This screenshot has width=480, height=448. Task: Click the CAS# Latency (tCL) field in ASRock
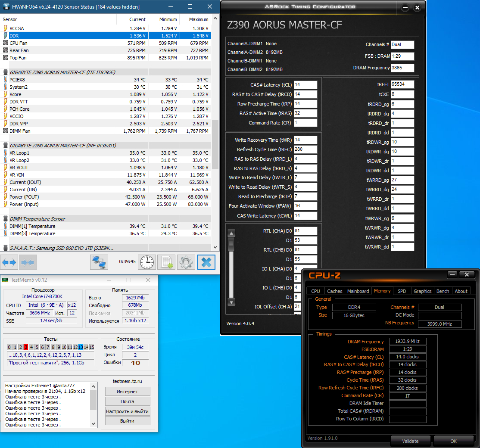(305, 85)
